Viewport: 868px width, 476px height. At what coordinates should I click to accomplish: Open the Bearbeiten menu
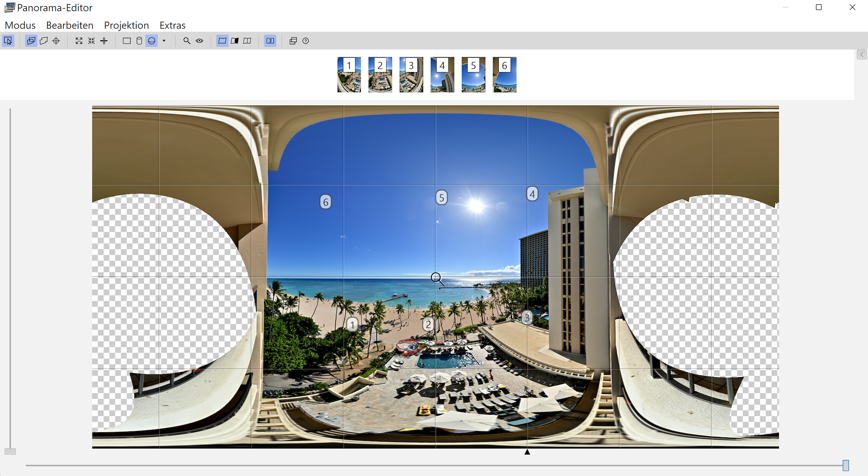(69, 25)
